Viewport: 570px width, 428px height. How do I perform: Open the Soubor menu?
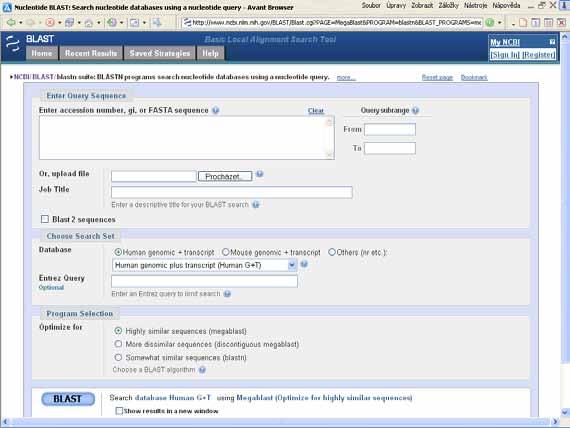click(371, 5)
